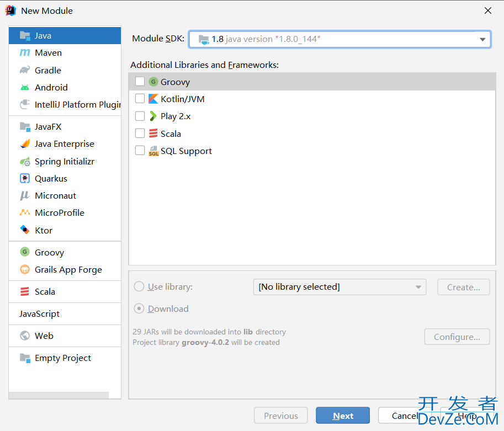Select Spring Initializr module type
Image resolution: width=504 pixels, height=431 pixels.
coord(65,161)
